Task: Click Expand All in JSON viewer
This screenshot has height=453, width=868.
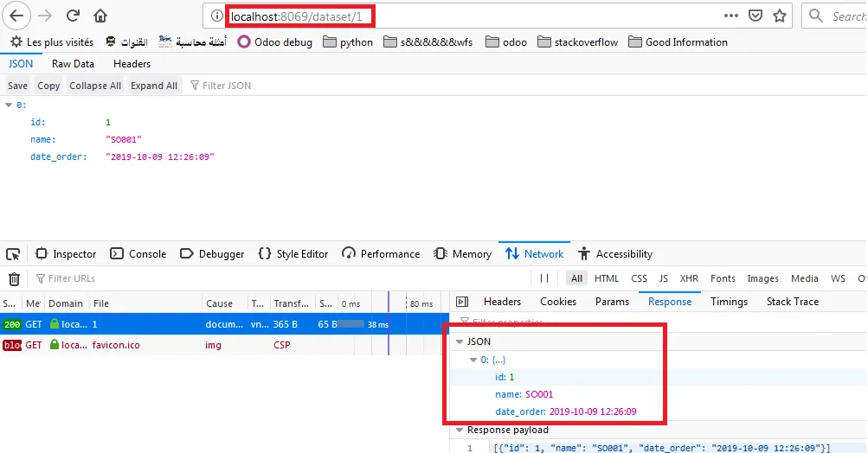Action: 154,86
